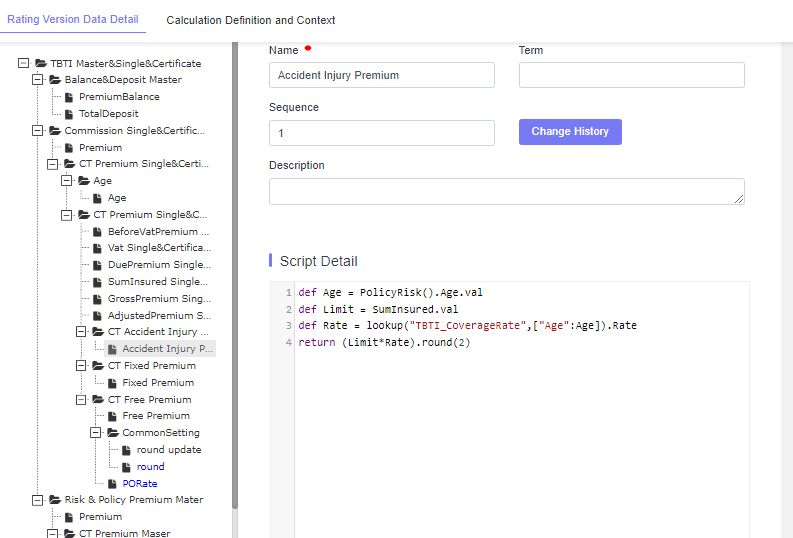793x538 pixels.
Task: Open the blue PORate tree item
Action: click(x=140, y=484)
